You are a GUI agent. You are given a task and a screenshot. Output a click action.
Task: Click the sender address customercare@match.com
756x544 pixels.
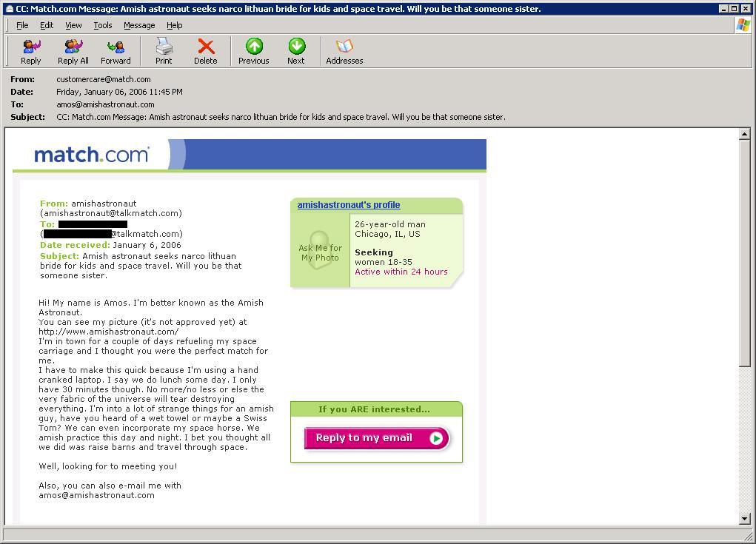(104, 79)
